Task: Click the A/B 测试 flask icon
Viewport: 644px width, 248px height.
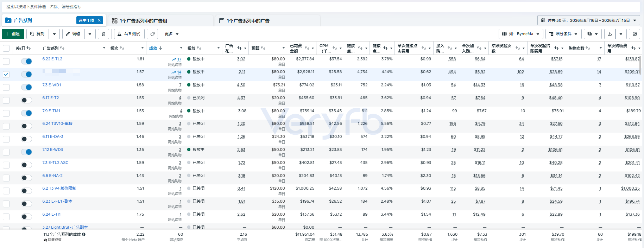Action: (120, 34)
